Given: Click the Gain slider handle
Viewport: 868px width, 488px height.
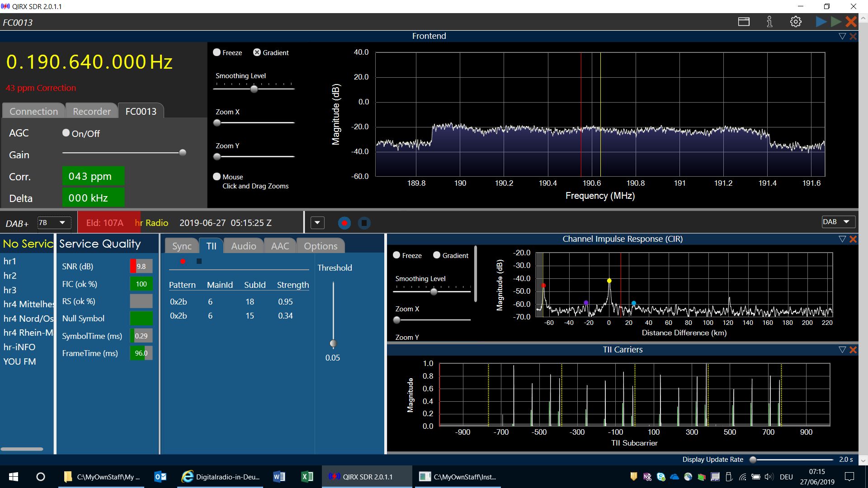Looking at the screenshot, I should (183, 153).
